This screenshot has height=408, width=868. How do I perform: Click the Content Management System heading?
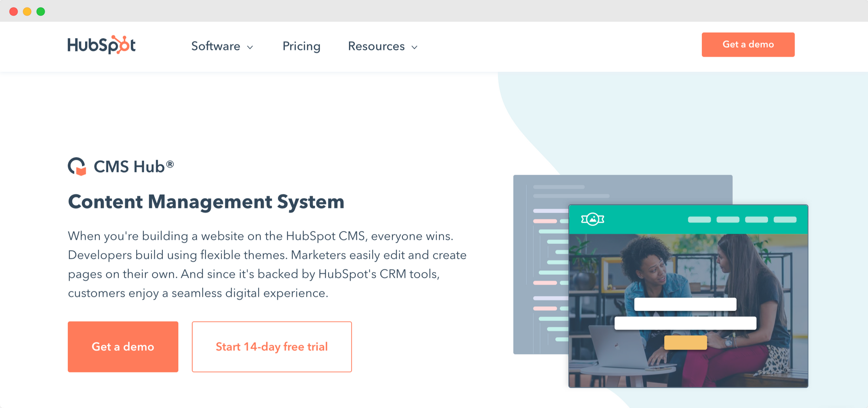coord(206,202)
